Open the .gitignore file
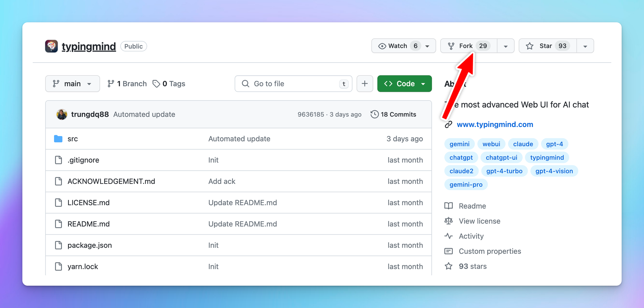 click(83, 160)
